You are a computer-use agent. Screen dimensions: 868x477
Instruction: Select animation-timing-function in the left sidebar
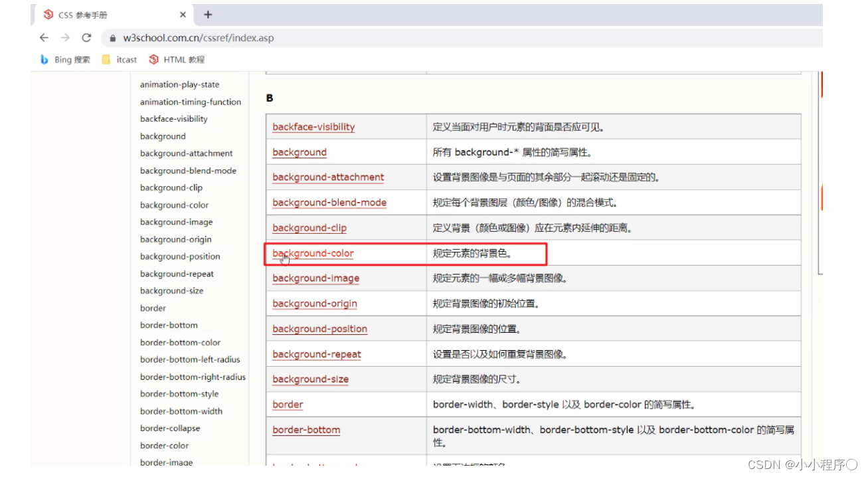[x=191, y=102]
